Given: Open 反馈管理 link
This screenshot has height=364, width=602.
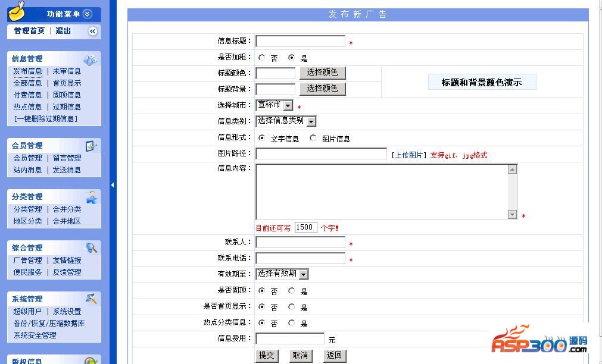Looking at the screenshot, I should [x=67, y=272].
